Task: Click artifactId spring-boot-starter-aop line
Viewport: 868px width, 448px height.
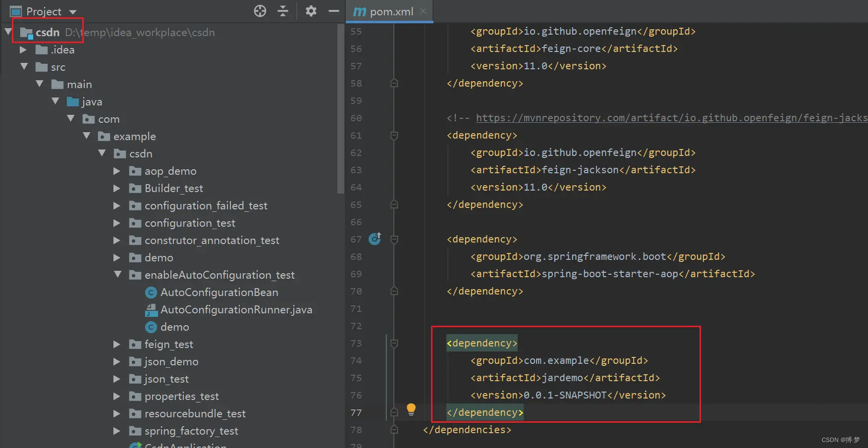Action: click(x=613, y=274)
